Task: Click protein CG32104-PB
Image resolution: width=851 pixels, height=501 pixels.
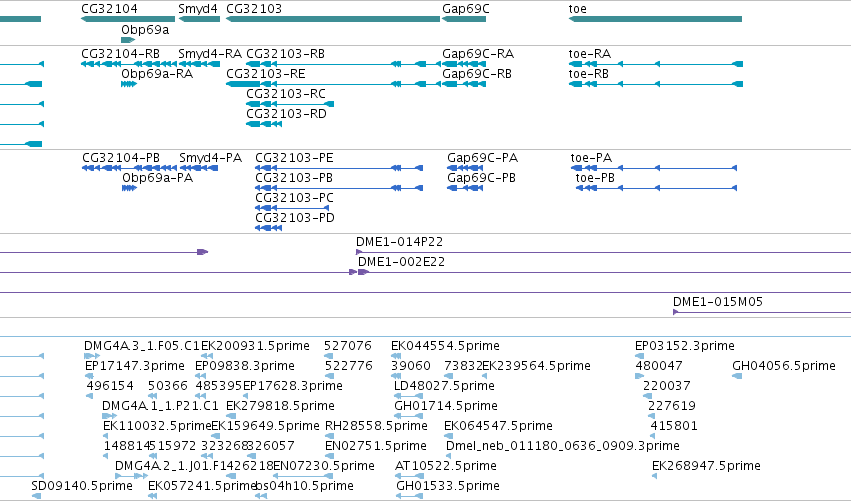Action: click(x=121, y=158)
